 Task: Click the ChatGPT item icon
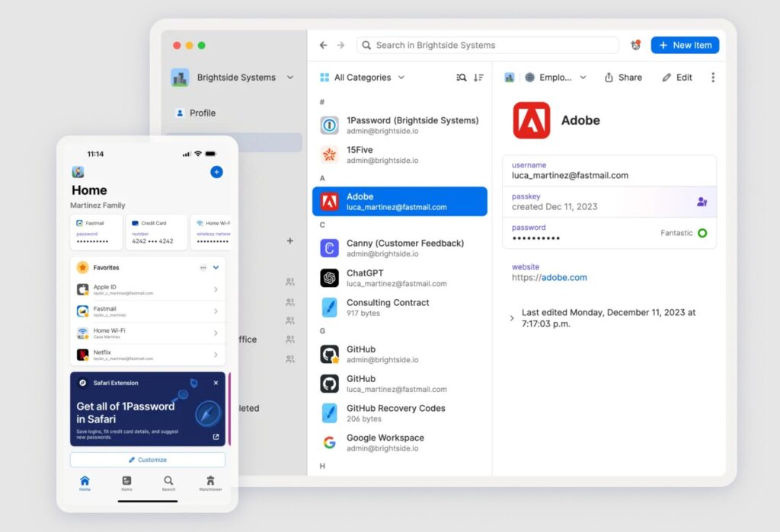(329, 278)
